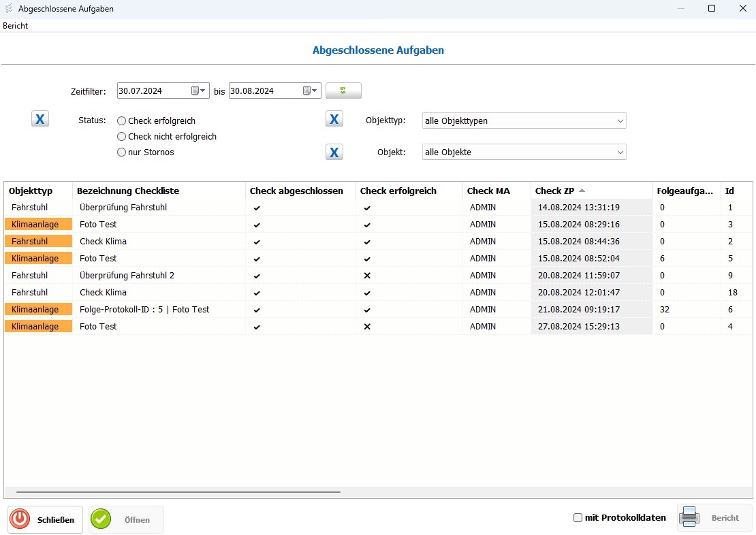
Task: Click the green refresh icon beside date filter
Action: tap(343, 91)
